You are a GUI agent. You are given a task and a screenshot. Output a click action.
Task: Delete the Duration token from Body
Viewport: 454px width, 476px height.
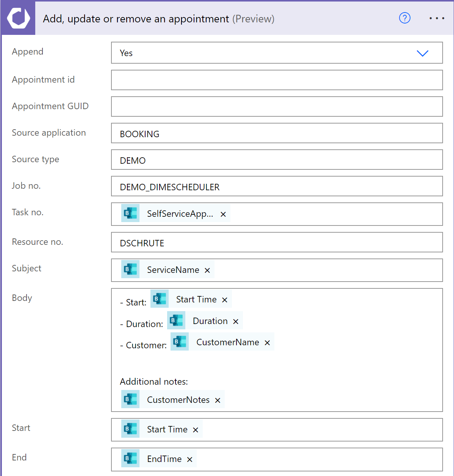click(x=236, y=322)
